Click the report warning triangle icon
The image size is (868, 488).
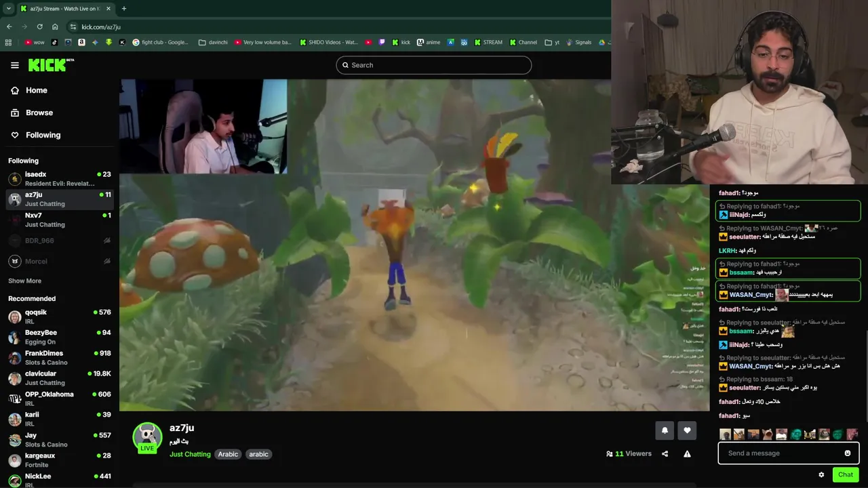[x=687, y=454]
